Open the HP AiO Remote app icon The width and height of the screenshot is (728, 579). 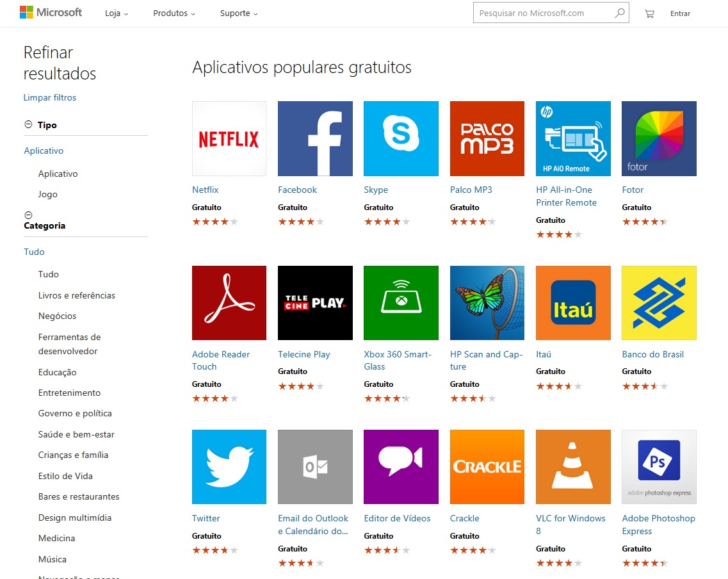(x=574, y=139)
